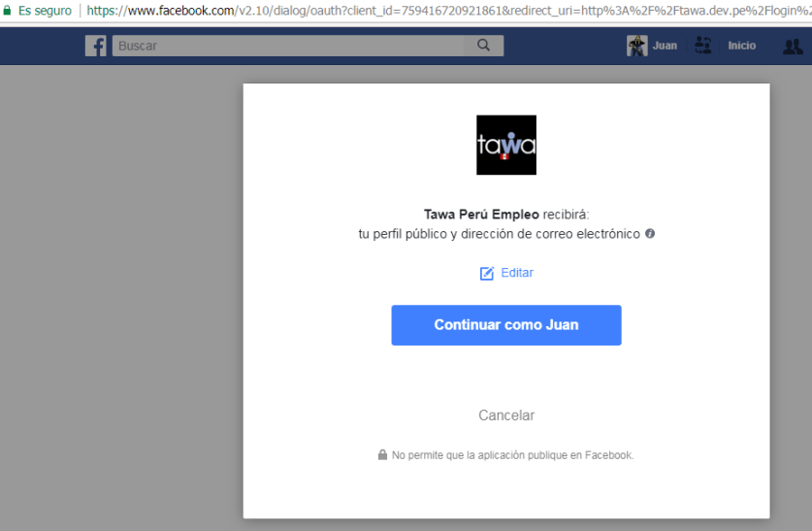Open the Juan profile link
This screenshot has width=812, height=531.
click(x=665, y=46)
